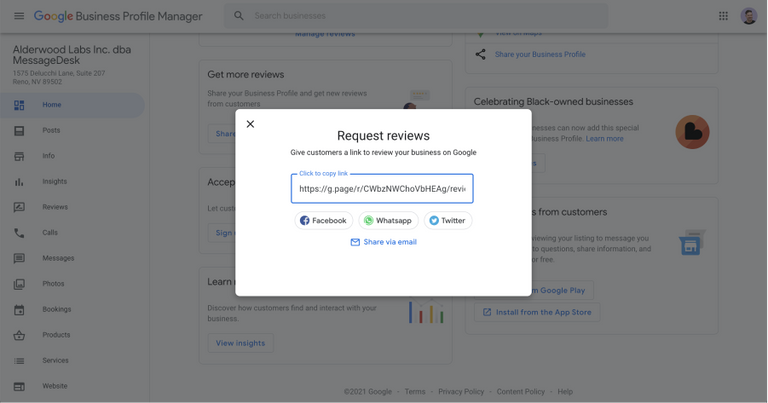Close the Request reviews dialog

pos(250,124)
